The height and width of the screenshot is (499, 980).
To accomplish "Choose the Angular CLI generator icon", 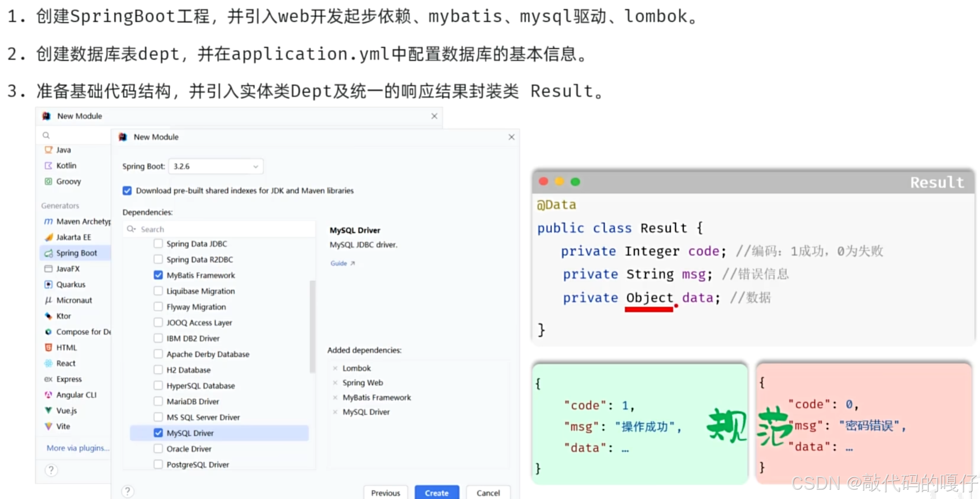I will coord(48,395).
